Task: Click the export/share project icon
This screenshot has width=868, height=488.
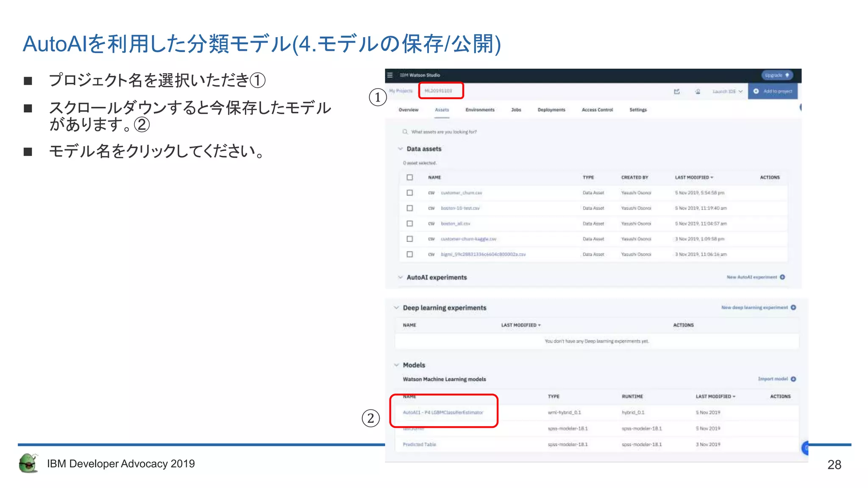Action: point(676,91)
